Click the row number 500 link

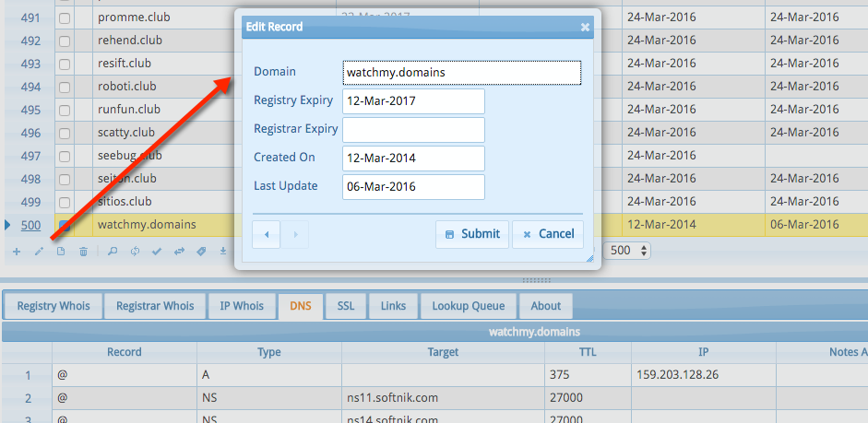(30, 225)
